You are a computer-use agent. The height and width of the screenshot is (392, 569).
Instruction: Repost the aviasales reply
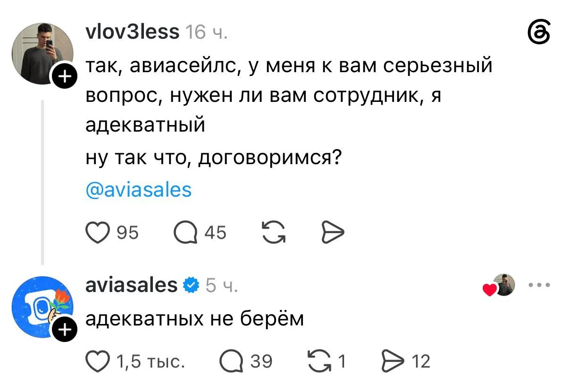point(320,361)
